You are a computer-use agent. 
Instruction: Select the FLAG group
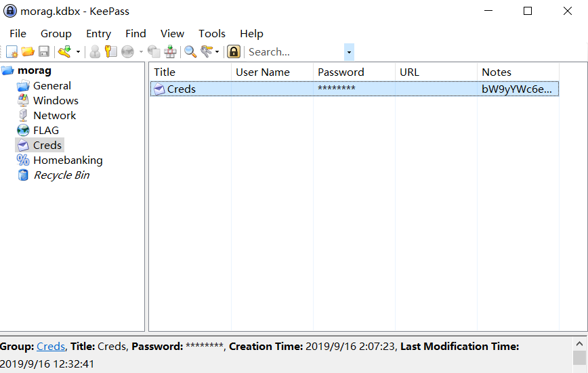(x=46, y=131)
